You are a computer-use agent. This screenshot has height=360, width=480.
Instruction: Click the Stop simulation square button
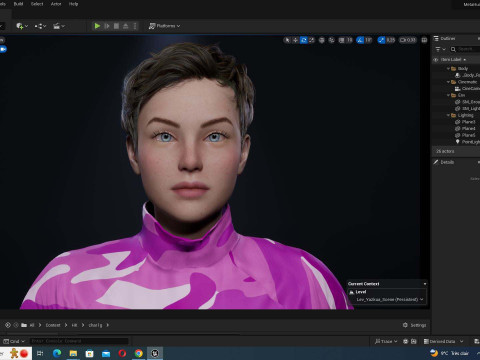pos(116,26)
